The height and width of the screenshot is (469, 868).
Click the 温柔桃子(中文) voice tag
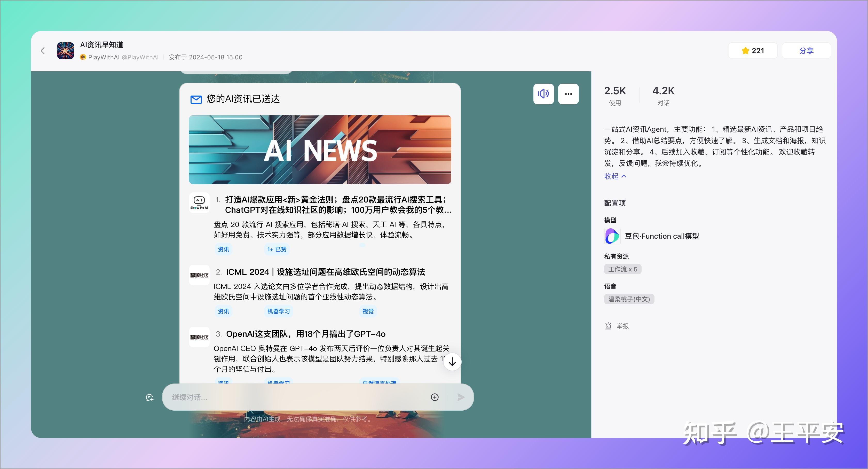point(629,299)
